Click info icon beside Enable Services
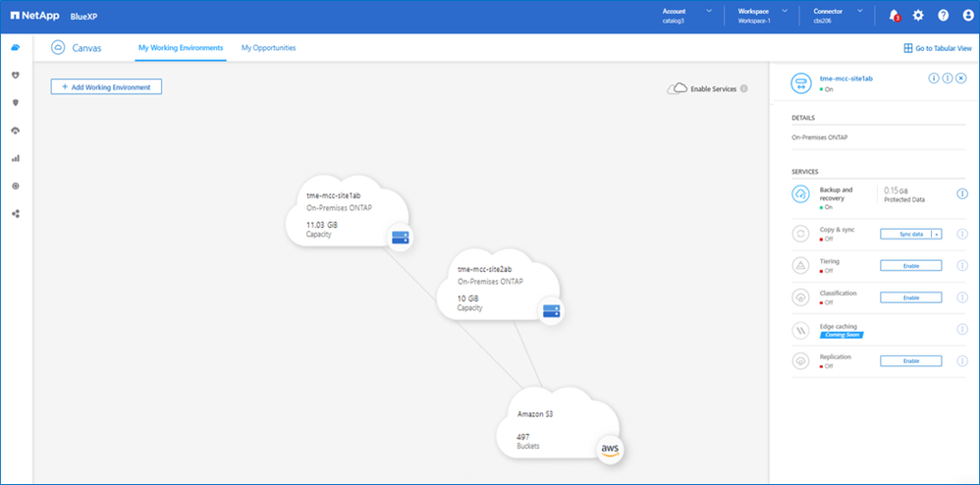Viewport: 980px width, 485px height. 743,88
